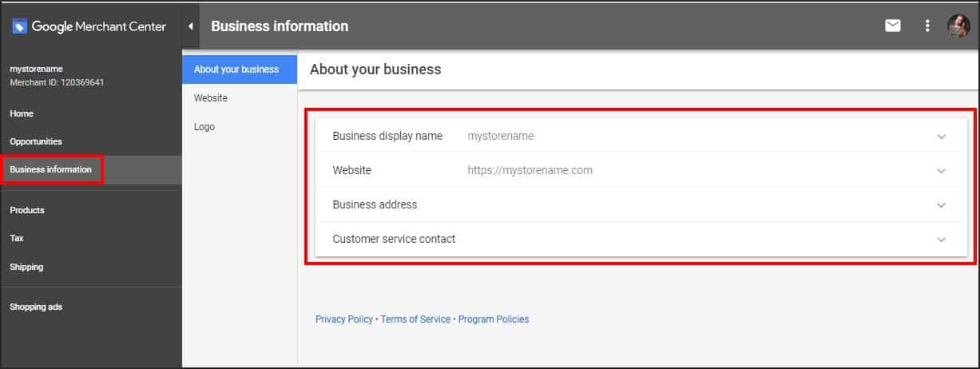
Task: Select the About your business tab
Action: pos(236,69)
